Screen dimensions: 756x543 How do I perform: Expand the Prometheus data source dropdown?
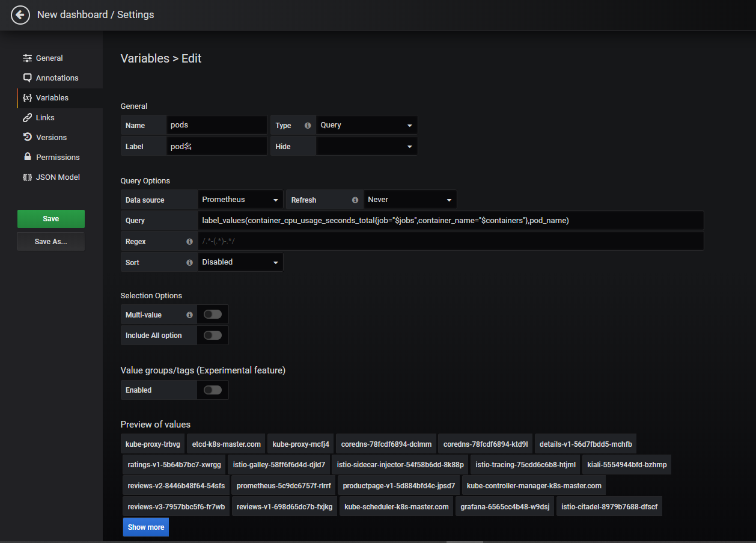pyautogui.click(x=240, y=200)
